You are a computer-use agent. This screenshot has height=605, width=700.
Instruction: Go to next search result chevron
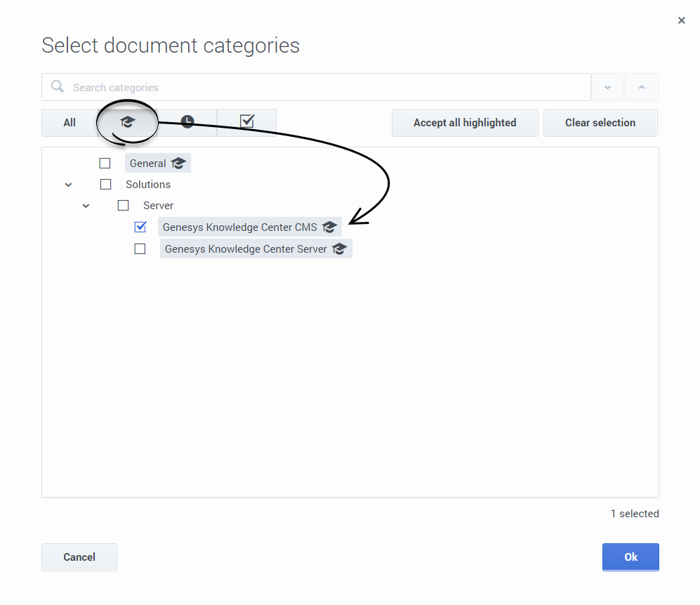coord(607,87)
